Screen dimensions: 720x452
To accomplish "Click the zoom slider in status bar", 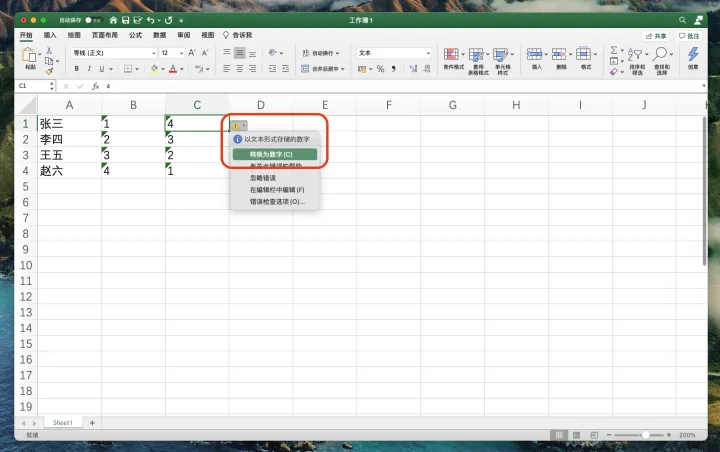I will click(x=645, y=435).
